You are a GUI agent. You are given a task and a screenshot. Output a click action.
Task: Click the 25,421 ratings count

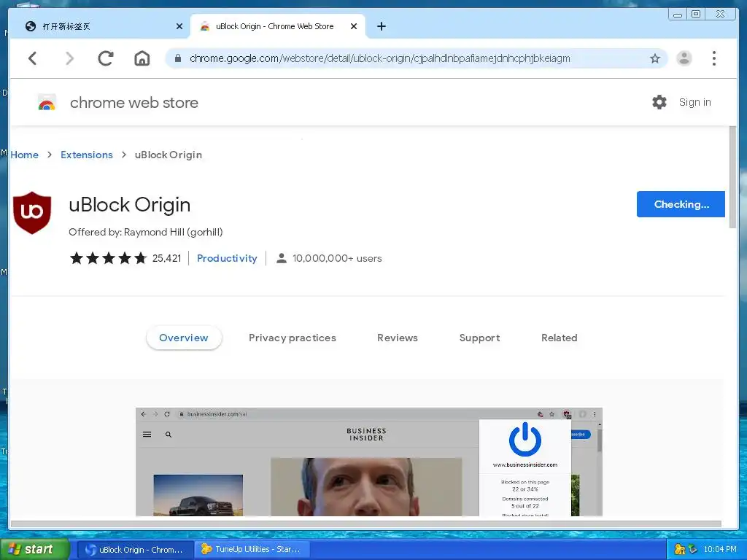click(167, 258)
